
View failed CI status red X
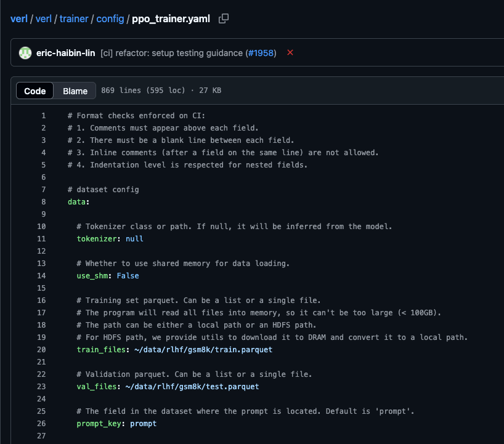pyautogui.click(x=290, y=52)
